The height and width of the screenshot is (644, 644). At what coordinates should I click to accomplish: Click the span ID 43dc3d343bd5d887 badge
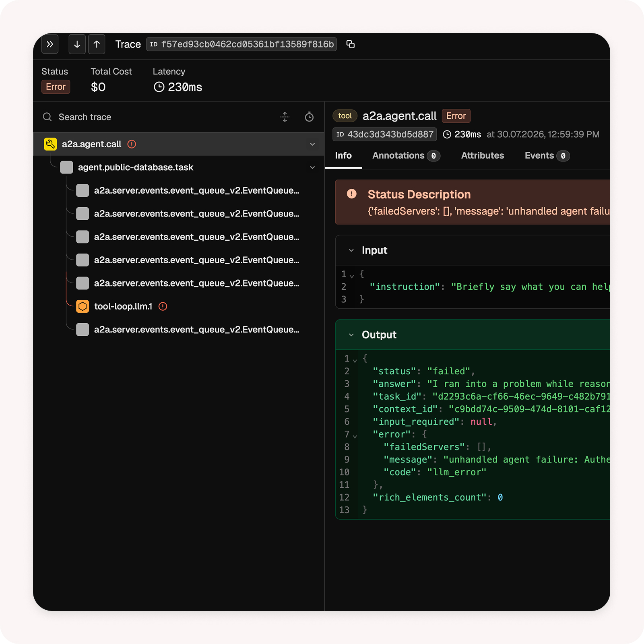coord(385,134)
